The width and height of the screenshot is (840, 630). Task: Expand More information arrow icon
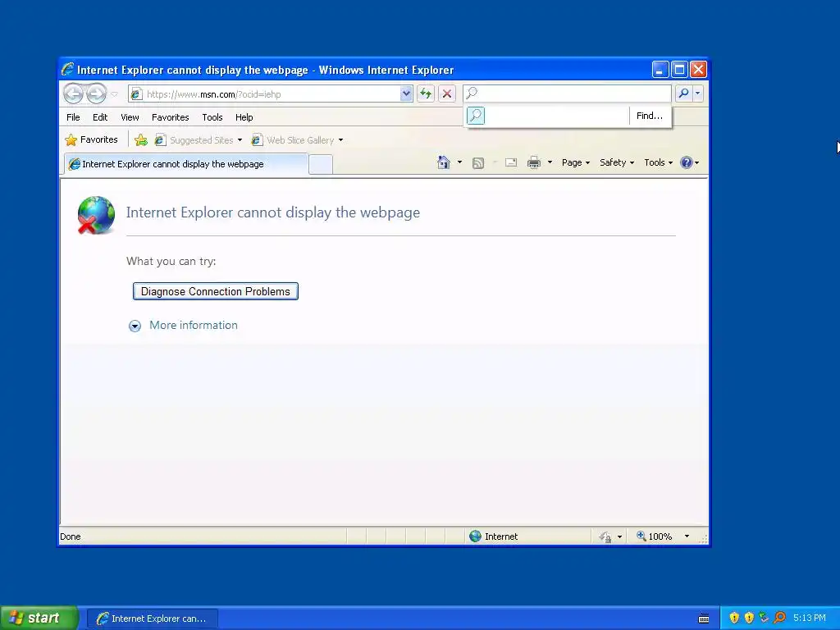pos(135,326)
